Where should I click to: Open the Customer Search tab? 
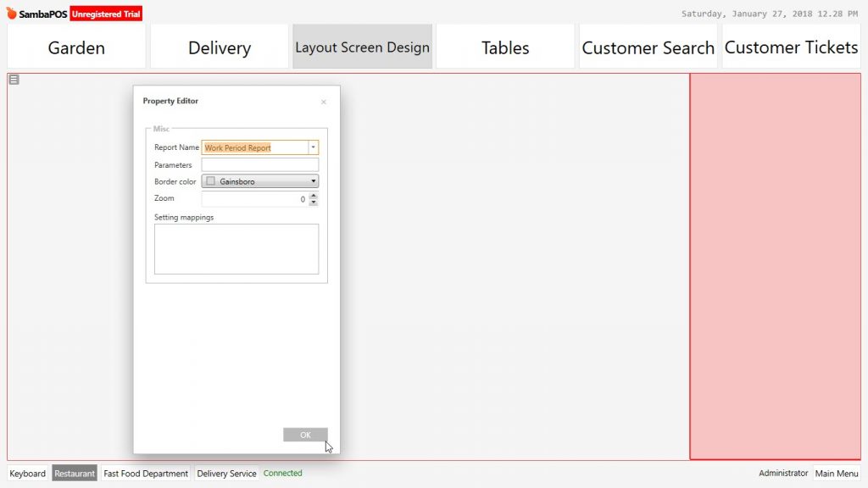coord(648,47)
